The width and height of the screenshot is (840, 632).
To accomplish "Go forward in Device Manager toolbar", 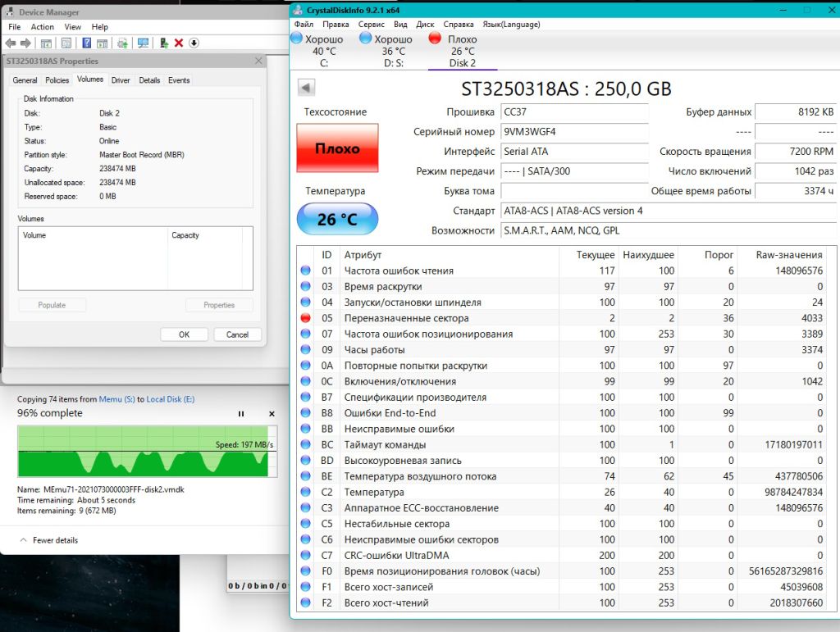I will click(25, 43).
